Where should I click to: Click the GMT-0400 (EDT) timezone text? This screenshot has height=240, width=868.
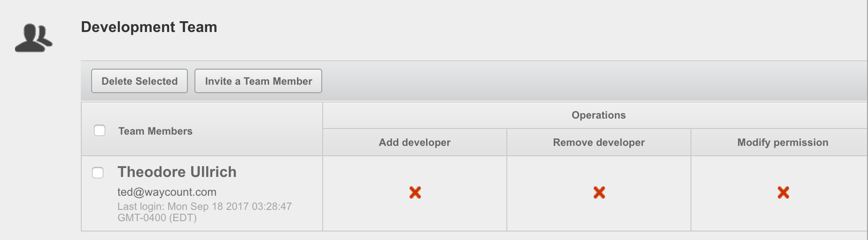point(157,218)
